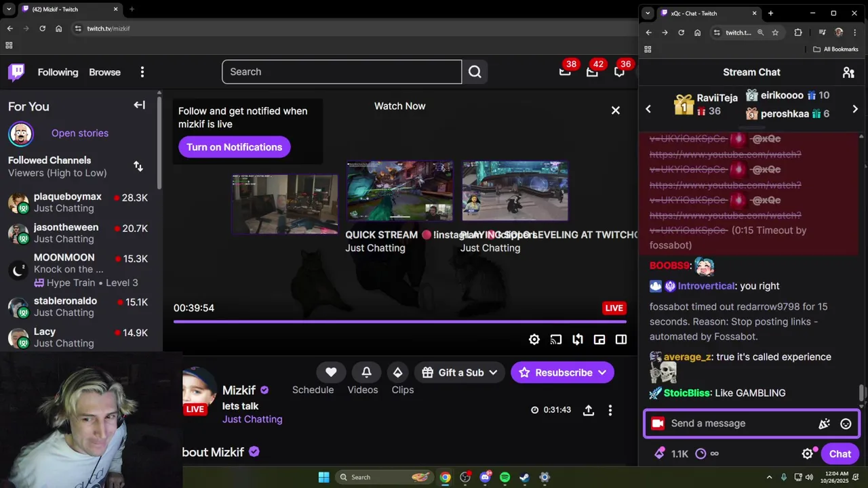Click the heart follow button
The image size is (868, 488).
331,372
